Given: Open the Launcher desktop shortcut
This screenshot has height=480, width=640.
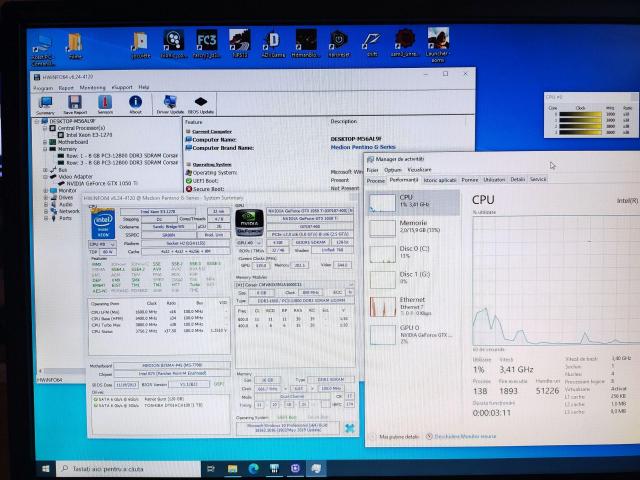Looking at the screenshot, I should pyautogui.click(x=438, y=44).
